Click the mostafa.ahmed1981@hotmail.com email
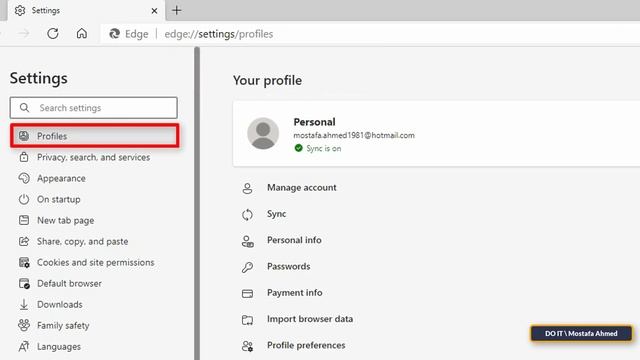The image size is (640, 360). pyautogui.click(x=354, y=135)
